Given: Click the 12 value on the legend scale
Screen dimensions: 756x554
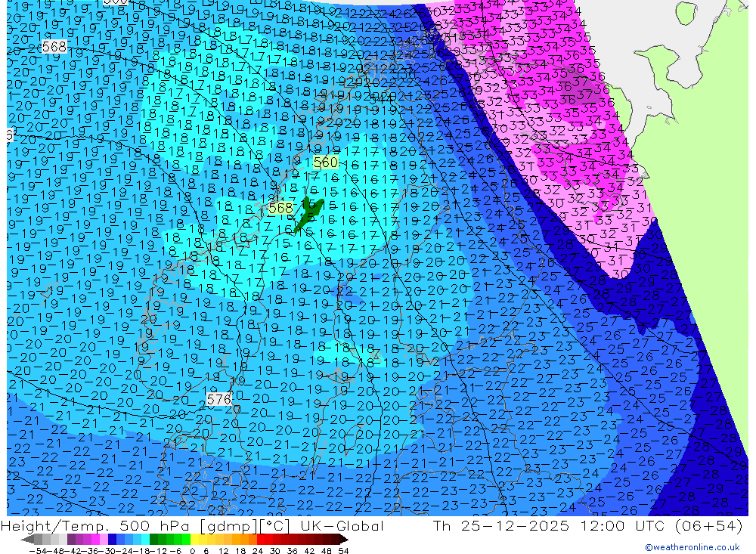Looking at the screenshot, I should point(224,551).
